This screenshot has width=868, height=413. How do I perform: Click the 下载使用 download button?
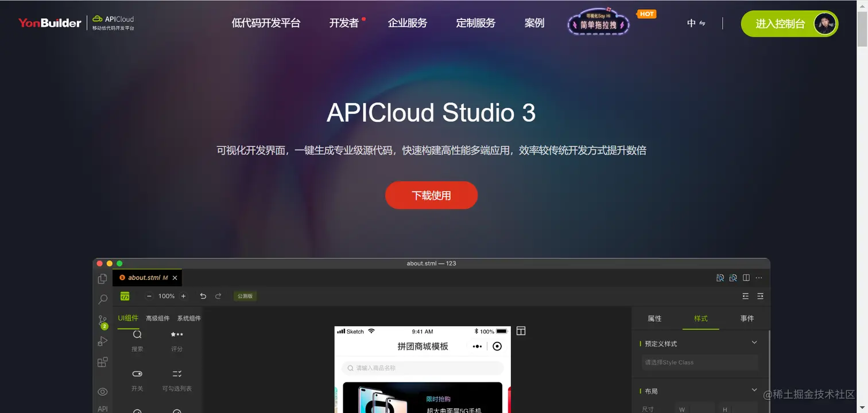pos(431,195)
